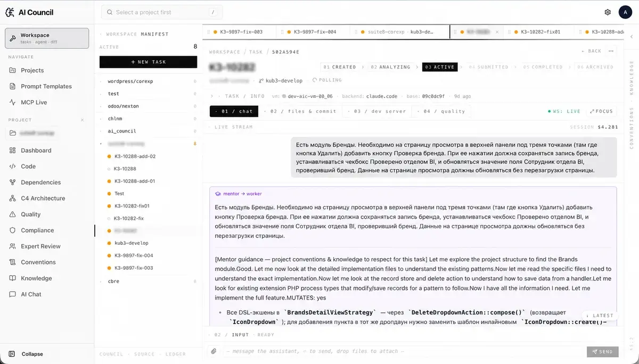This screenshot has width=639, height=364.
Task: Click the 'Select a project first' search field
Action: click(x=162, y=12)
